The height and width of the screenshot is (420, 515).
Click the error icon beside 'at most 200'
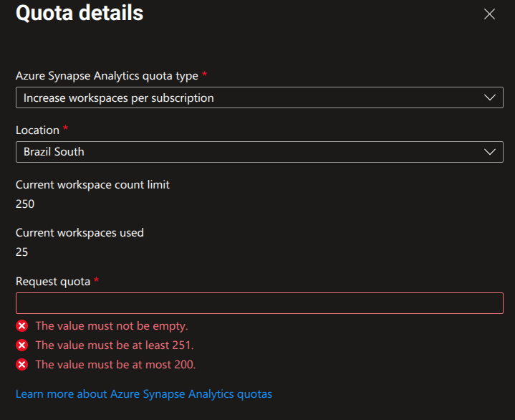[x=22, y=365]
